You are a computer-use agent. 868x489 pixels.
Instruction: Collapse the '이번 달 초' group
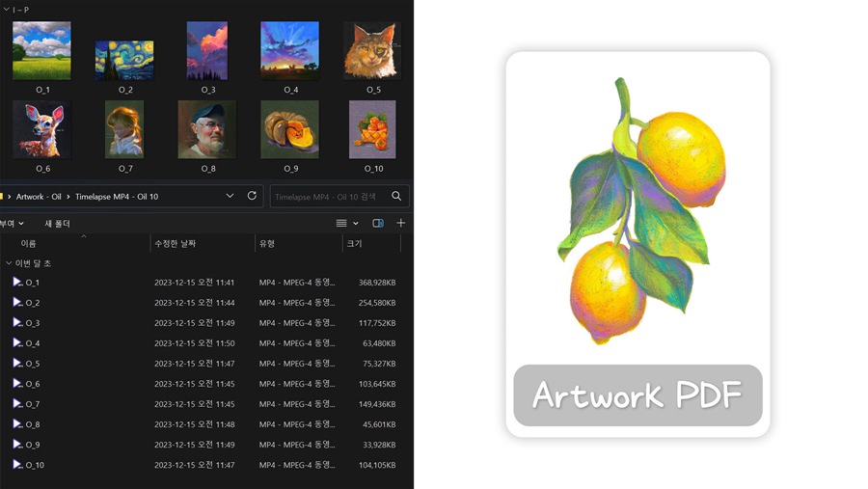pyautogui.click(x=9, y=263)
